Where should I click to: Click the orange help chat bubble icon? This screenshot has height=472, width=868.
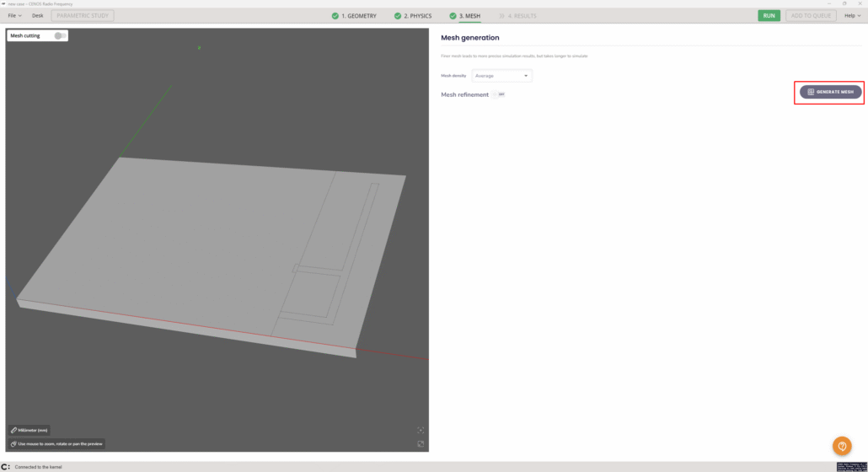[x=842, y=446]
